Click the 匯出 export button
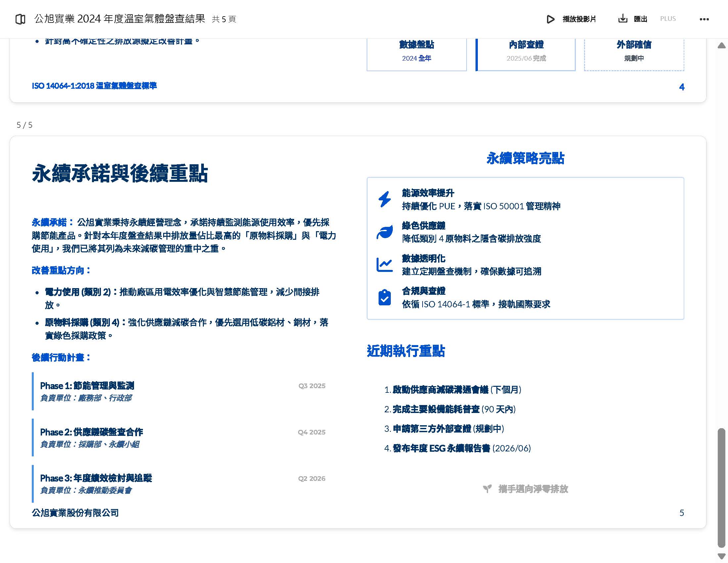 point(640,19)
